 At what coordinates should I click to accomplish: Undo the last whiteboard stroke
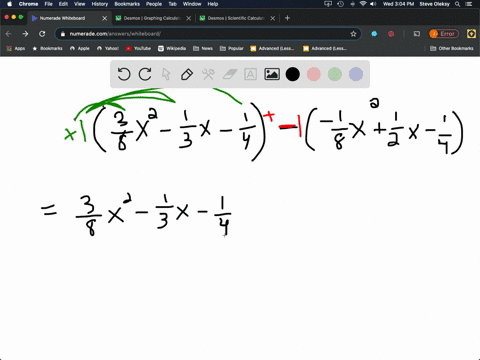[x=124, y=74]
